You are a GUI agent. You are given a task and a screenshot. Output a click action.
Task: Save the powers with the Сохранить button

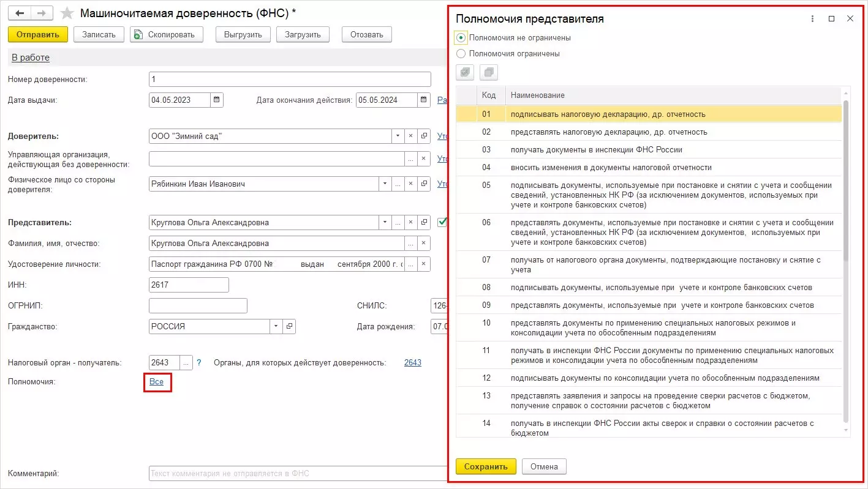(x=486, y=466)
